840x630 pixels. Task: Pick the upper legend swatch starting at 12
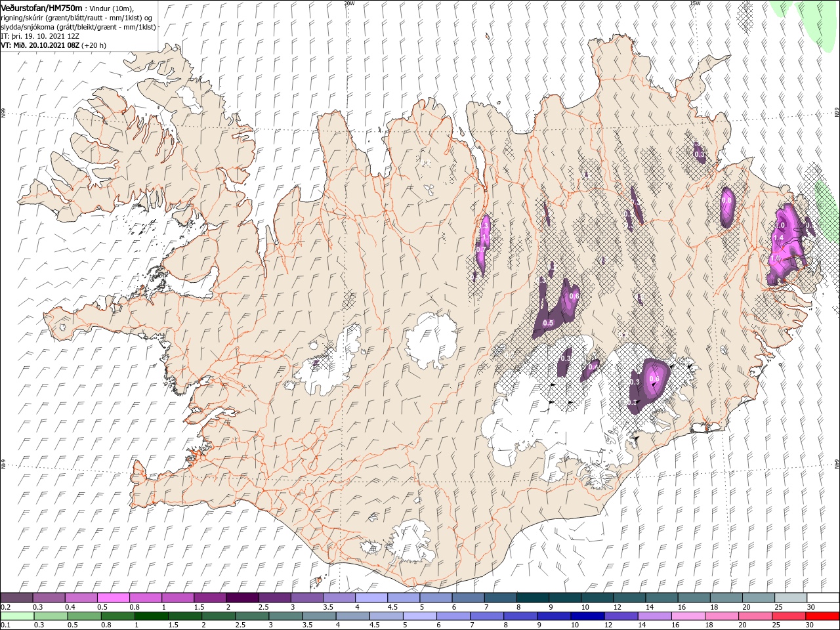tap(629, 598)
